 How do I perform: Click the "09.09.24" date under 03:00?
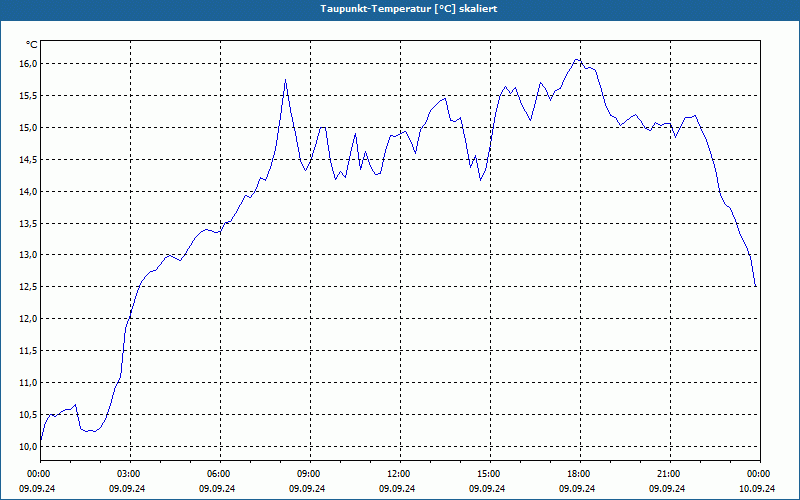tap(127, 488)
